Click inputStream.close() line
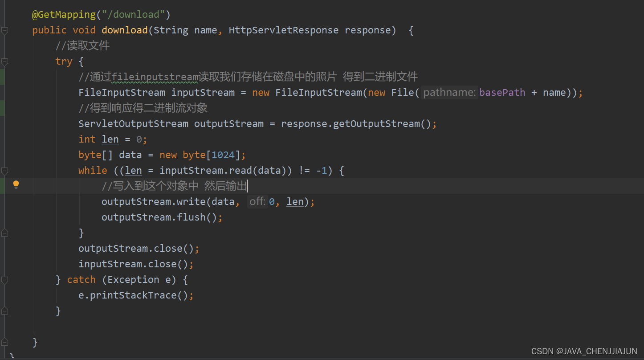Viewport: 644px width, 360px height. (136, 264)
